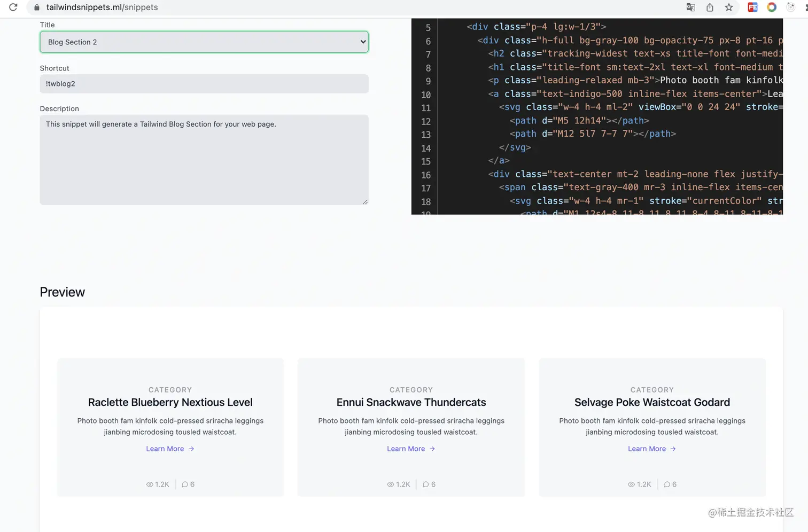Click the lock icon in the address bar
This screenshot has height=532, width=808.
pyautogui.click(x=37, y=7)
